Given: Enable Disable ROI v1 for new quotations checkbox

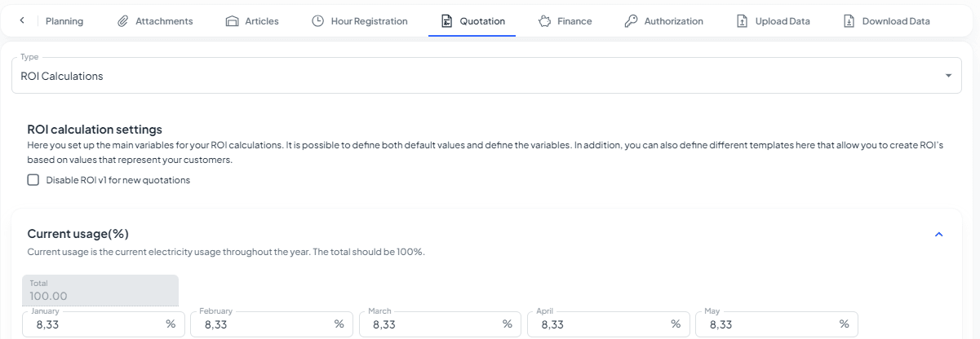Looking at the screenshot, I should (33, 180).
